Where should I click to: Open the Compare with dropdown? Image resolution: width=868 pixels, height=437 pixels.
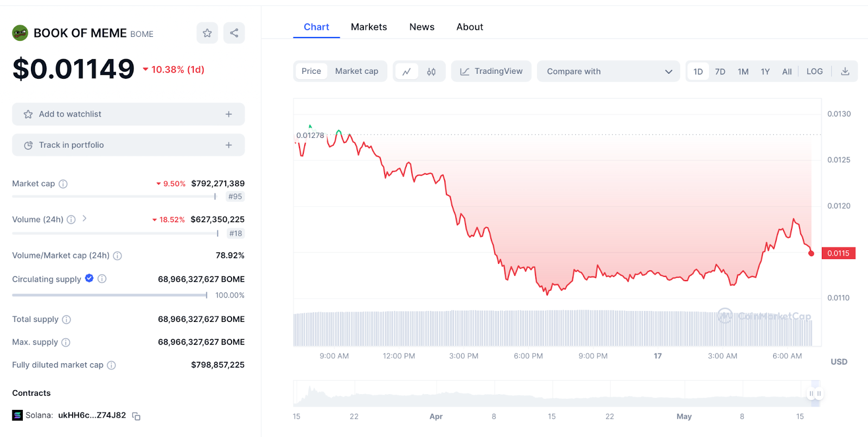pyautogui.click(x=608, y=71)
